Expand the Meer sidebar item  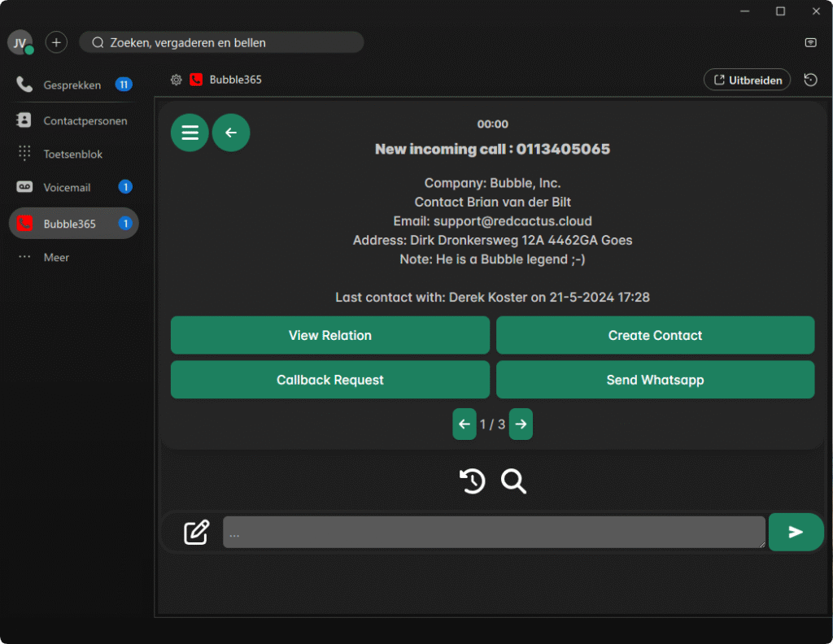(x=56, y=257)
